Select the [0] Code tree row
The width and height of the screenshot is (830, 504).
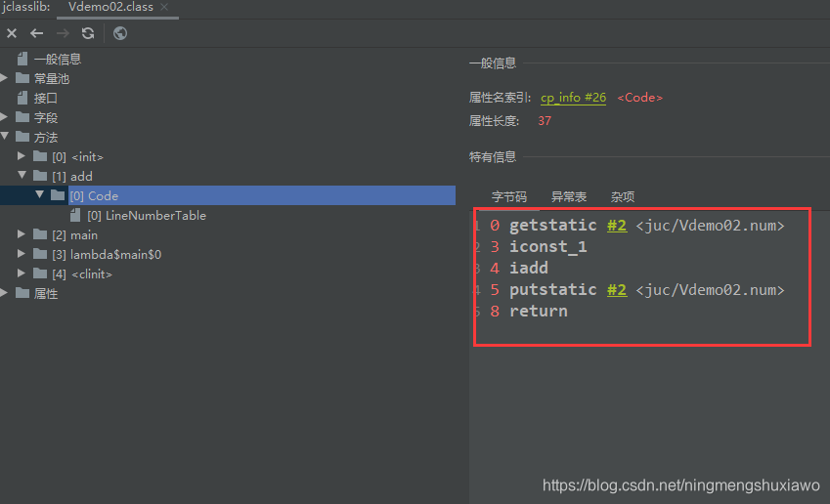[x=228, y=195]
